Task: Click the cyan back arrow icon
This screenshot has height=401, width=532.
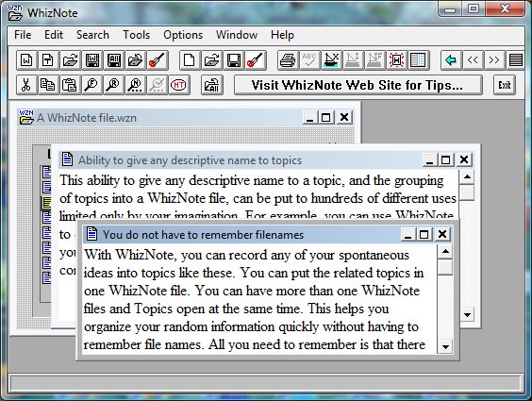Action: (x=451, y=60)
